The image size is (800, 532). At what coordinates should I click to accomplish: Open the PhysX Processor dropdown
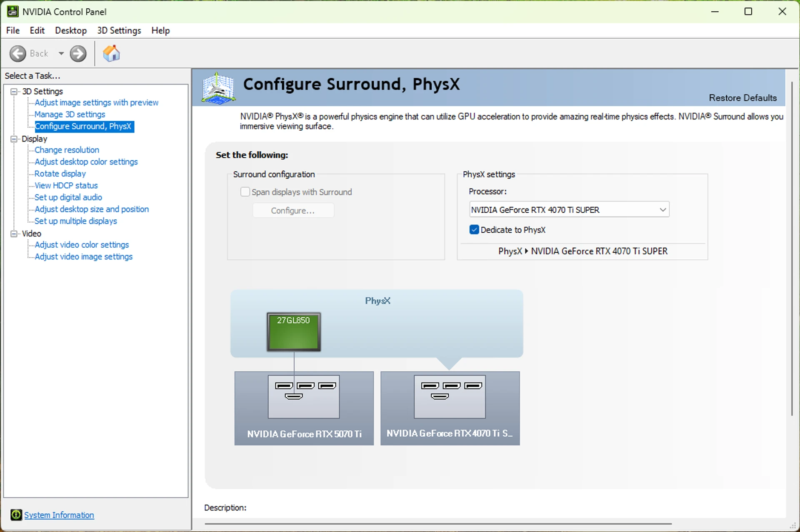pos(569,210)
